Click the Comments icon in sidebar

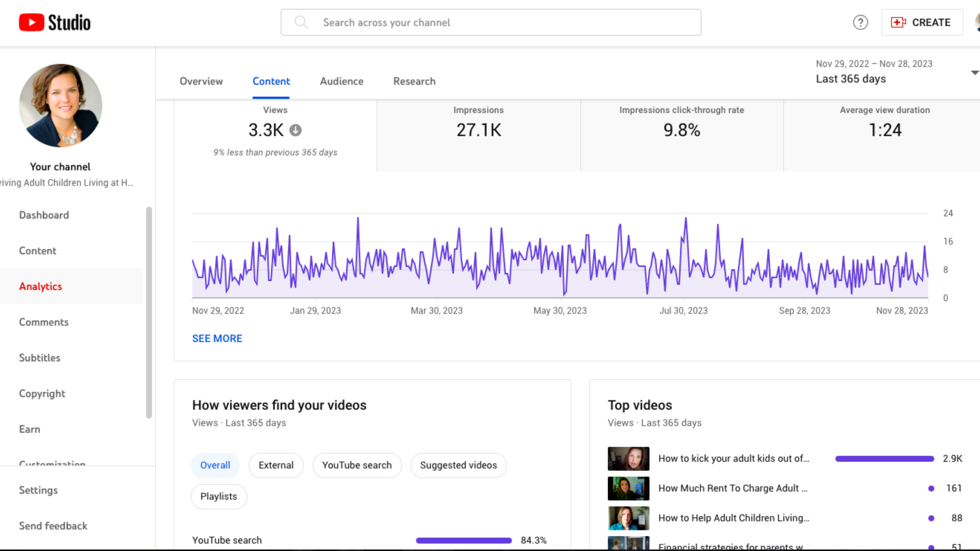[44, 321]
